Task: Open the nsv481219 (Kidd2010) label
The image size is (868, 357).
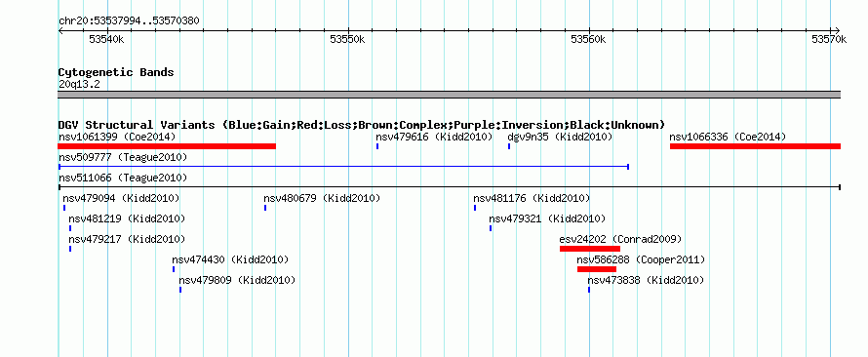Action: click(x=127, y=218)
